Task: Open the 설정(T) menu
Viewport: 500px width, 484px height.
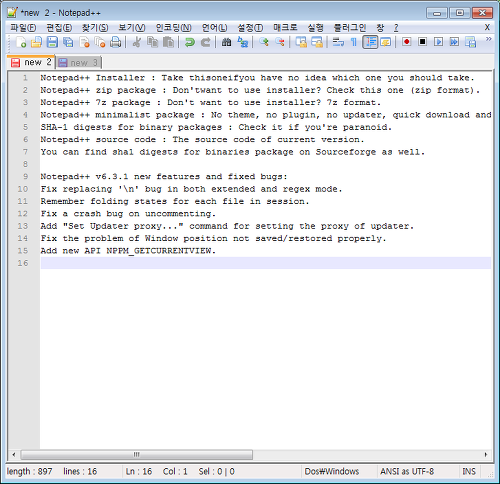Action: (250, 28)
